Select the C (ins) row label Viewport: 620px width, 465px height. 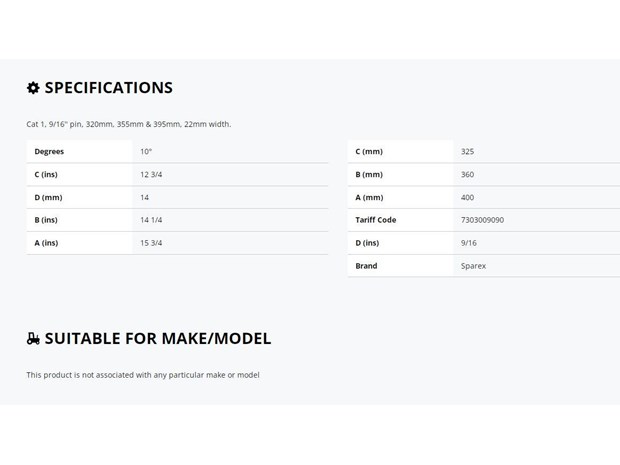coord(46,175)
